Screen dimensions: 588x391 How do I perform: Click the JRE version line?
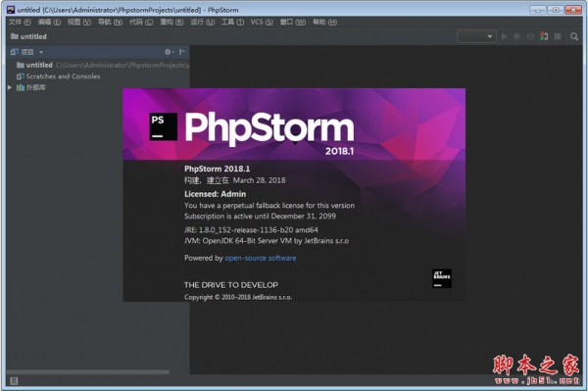pos(251,230)
